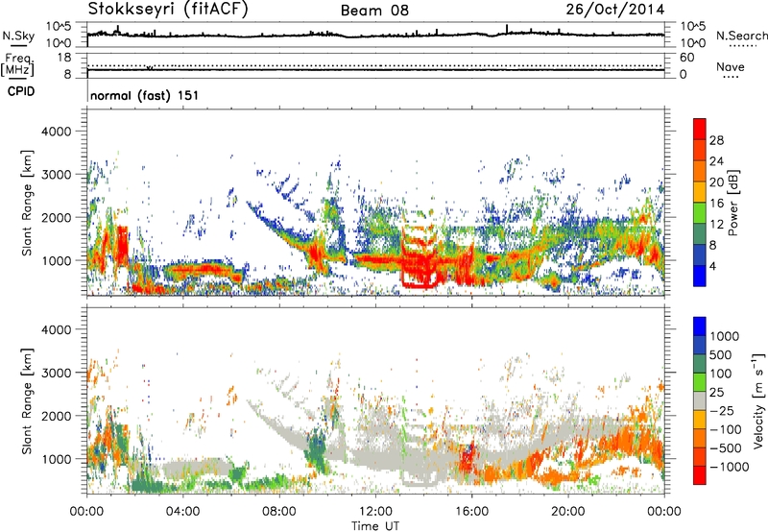Click the Slant Range label of velocity panel

(27, 400)
